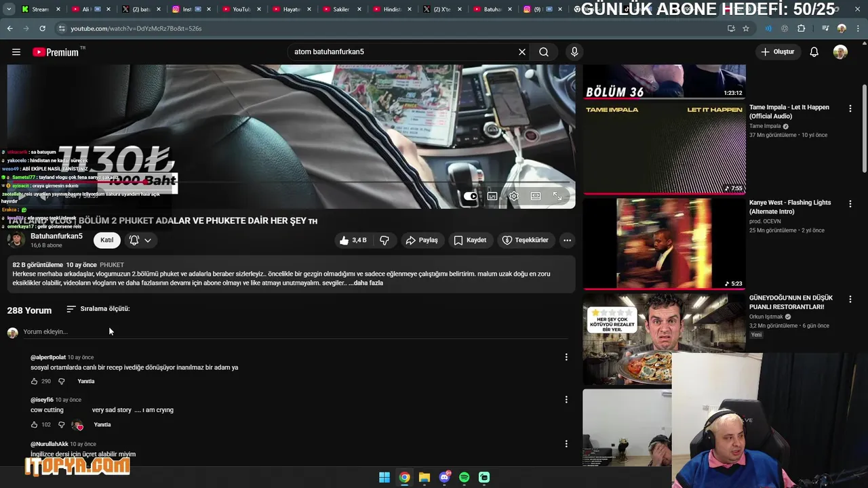
Task: Like the @alper8polat comment
Action: pyautogui.click(x=34, y=382)
